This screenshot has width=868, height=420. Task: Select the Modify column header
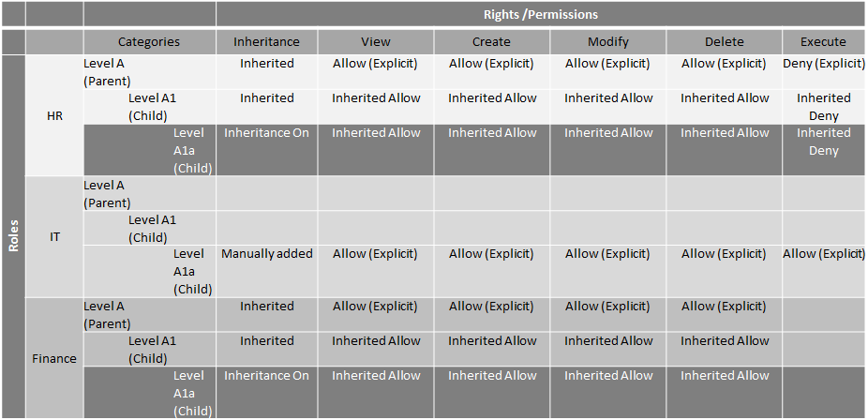click(607, 41)
